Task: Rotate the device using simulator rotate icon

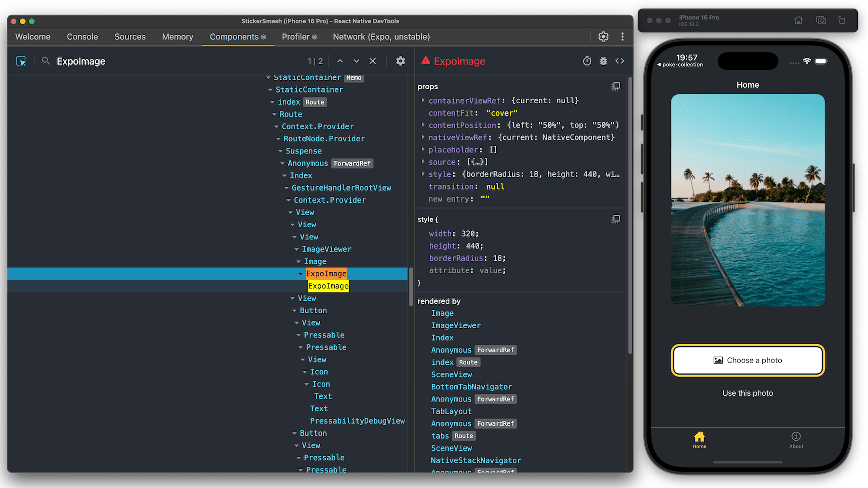Action: 842,20
